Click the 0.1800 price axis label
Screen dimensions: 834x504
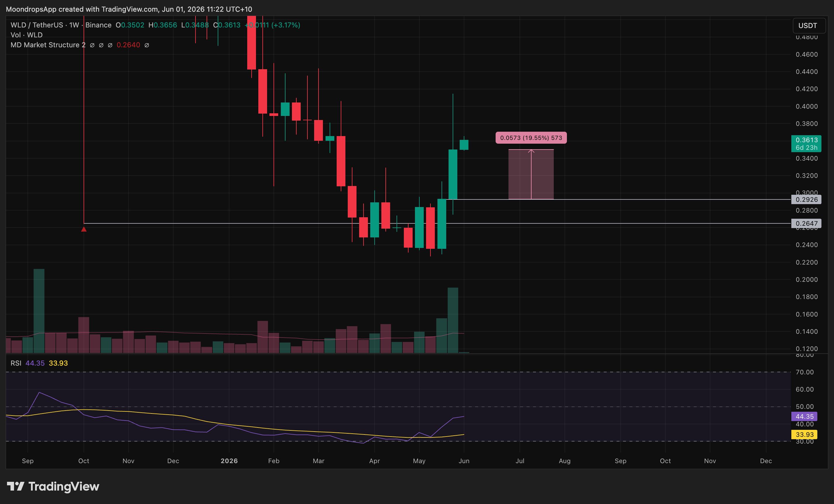pyautogui.click(x=807, y=297)
